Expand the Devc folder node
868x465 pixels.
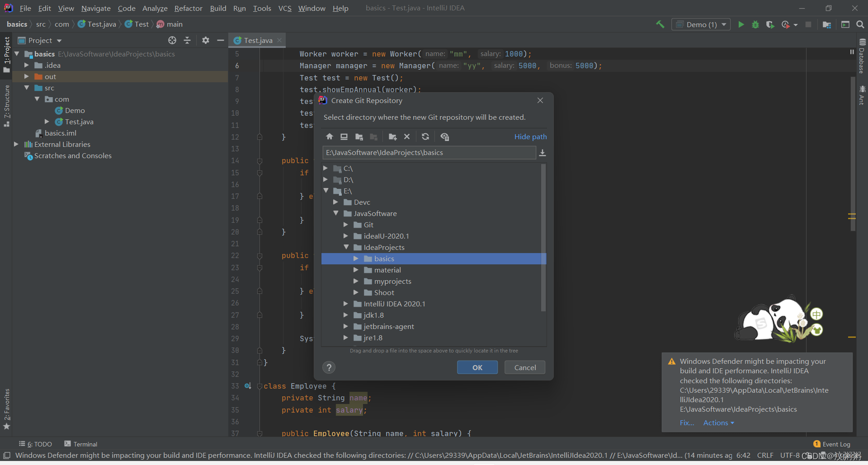[x=336, y=202]
